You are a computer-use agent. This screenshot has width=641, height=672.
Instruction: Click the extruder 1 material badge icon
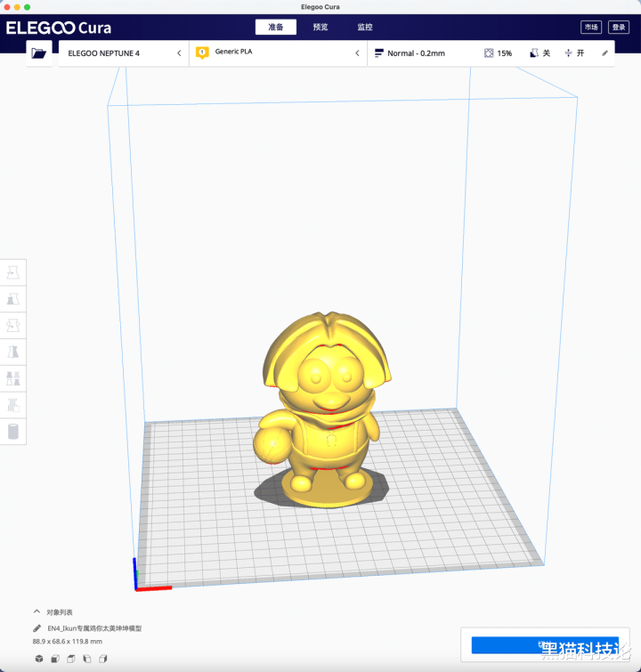coord(202,53)
